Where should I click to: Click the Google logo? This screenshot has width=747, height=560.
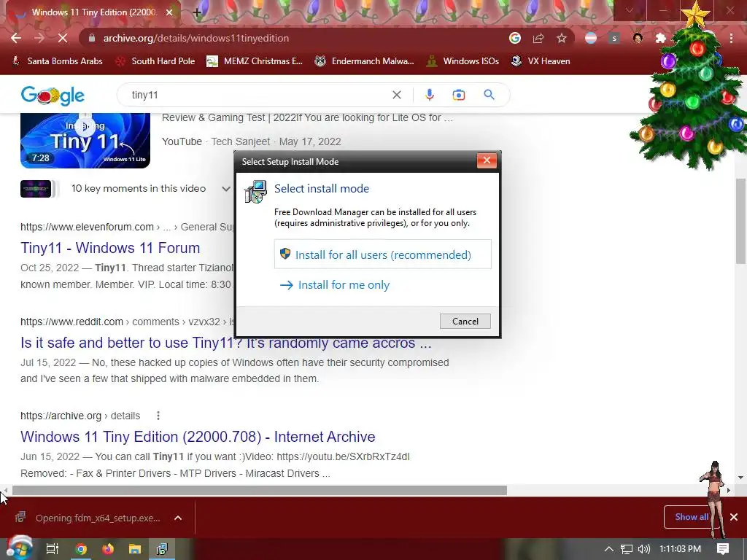point(53,96)
